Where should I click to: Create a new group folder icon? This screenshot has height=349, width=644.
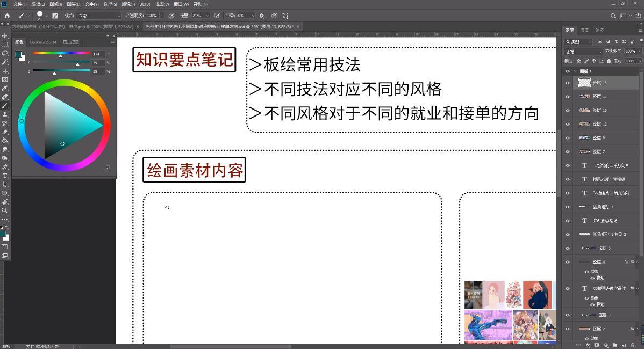615,345
